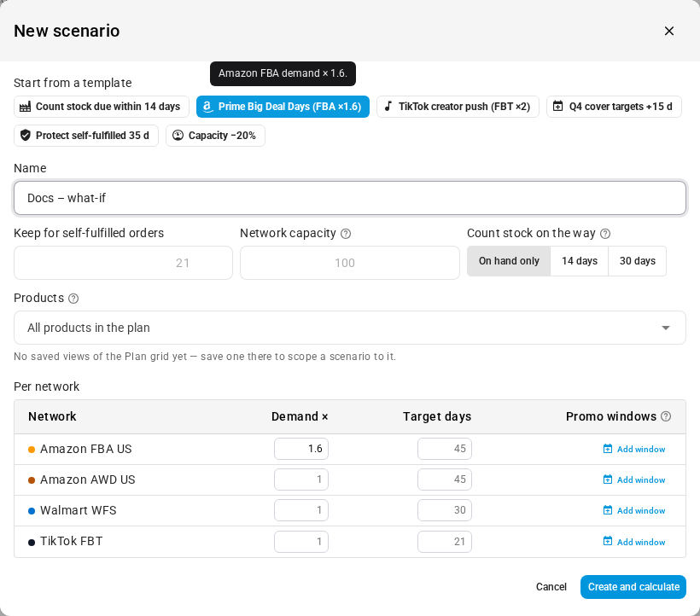The height and width of the screenshot is (616, 700).
Task: Click the music note icon on the TikTok creator push chip
Action: 388,106
